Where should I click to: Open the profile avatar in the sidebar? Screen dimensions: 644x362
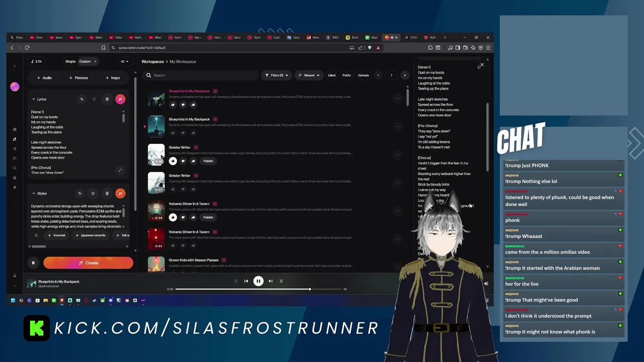click(x=15, y=86)
